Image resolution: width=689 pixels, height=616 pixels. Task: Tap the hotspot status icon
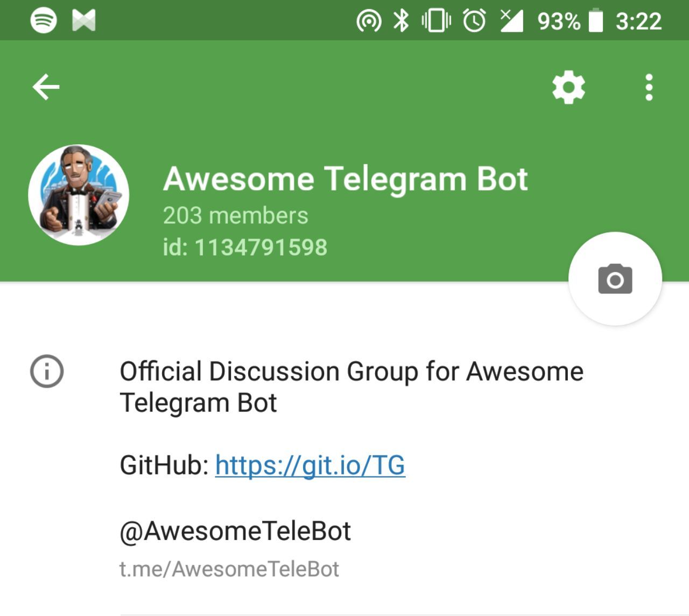point(369,22)
